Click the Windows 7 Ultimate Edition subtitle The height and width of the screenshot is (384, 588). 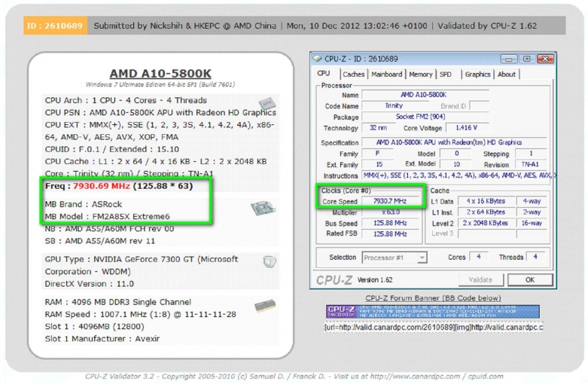point(160,84)
